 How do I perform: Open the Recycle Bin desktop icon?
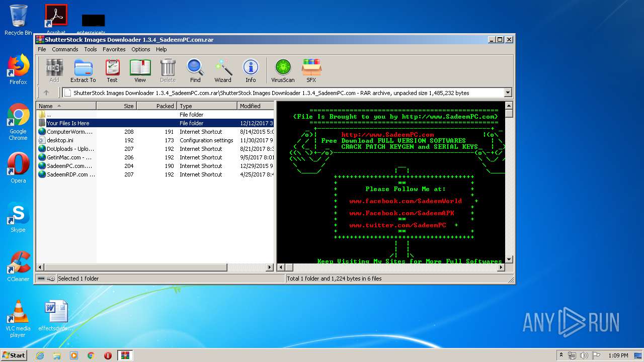tap(18, 20)
